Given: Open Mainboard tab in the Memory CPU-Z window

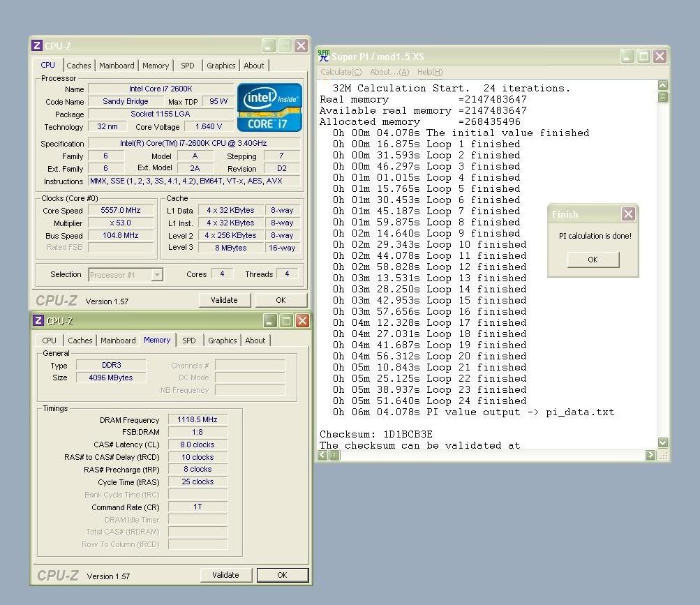Looking at the screenshot, I should click(x=118, y=341).
